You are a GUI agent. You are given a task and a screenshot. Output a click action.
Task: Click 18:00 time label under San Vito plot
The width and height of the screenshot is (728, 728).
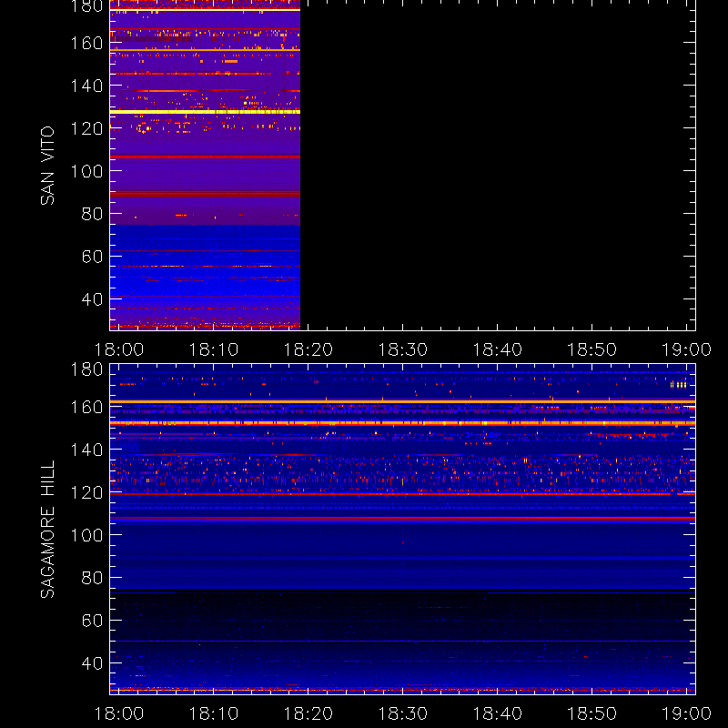pos(119,349)
